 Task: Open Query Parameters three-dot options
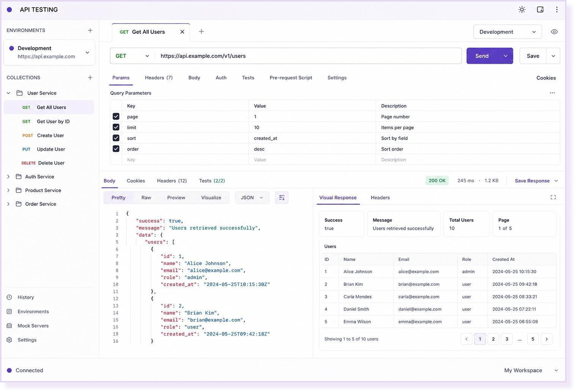(x=552, y=93)
